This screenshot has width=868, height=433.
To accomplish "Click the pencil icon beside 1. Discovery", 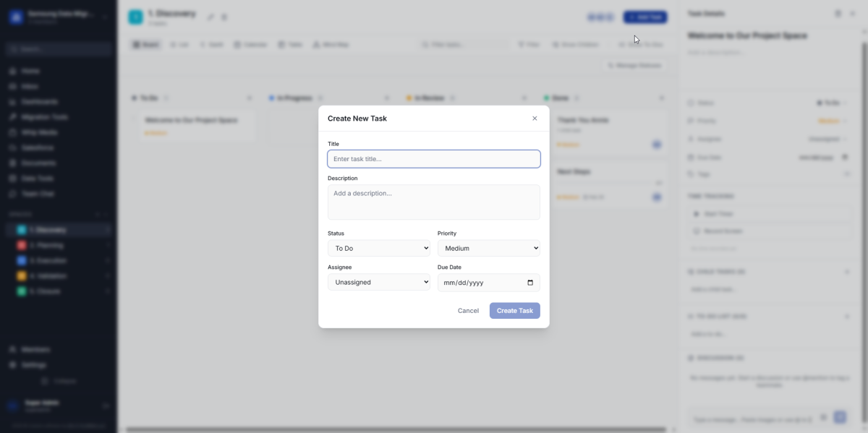I will pos(210,17).
